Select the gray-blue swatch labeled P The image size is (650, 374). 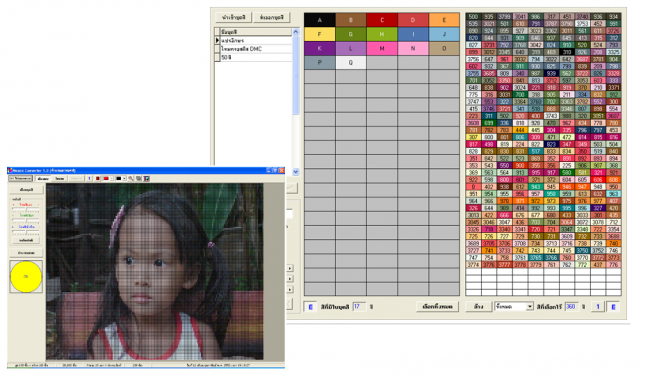[320, 63]
